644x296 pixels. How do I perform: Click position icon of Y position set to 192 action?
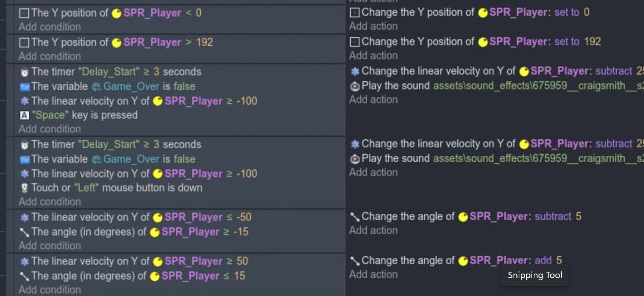click(355, 42)
